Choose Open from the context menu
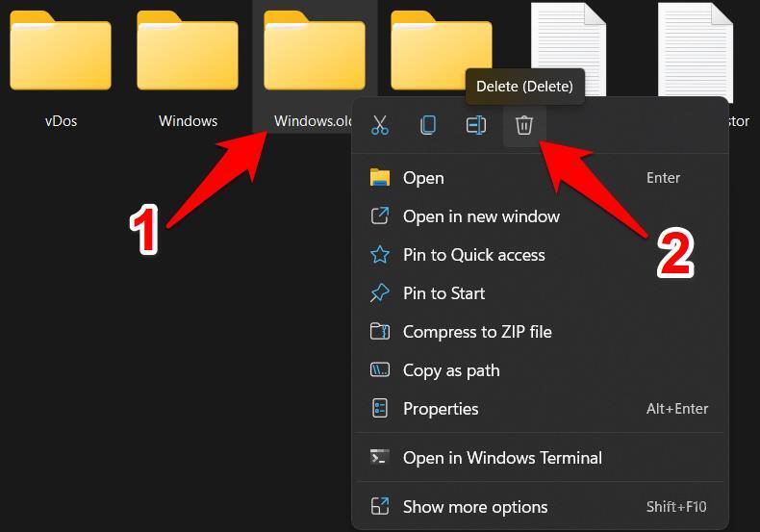 (423, 178)
